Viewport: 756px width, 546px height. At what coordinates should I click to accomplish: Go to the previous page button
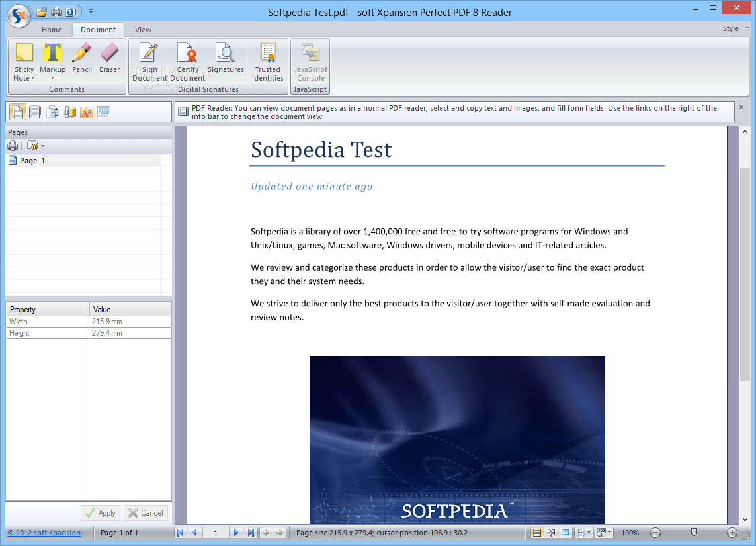click(x=194, y=533)
